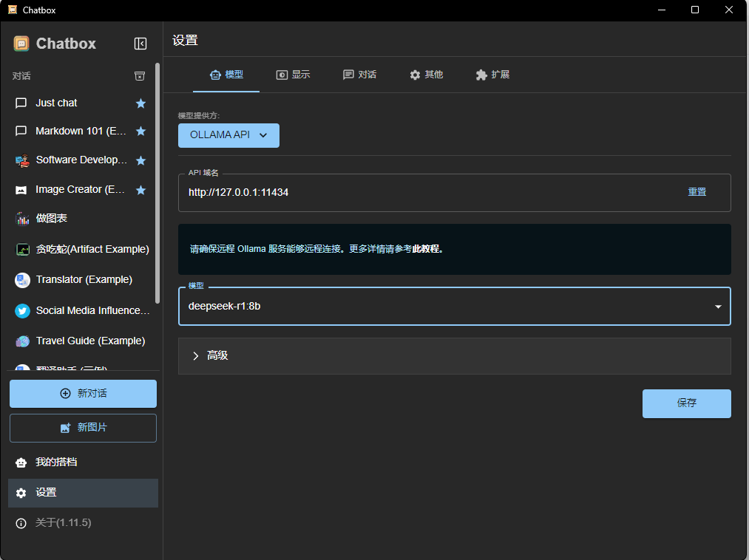
Task: Start a 新对话 new chat
Action: 83,393
